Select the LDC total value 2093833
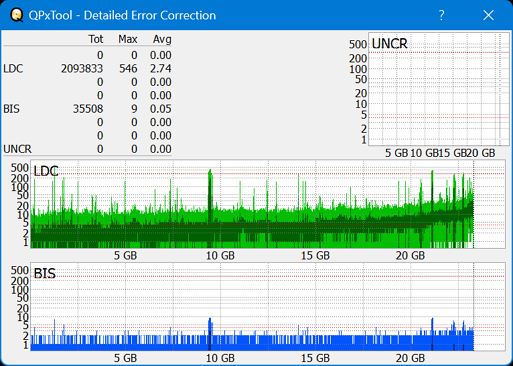513x366 pixels. (x=82, y=69)
